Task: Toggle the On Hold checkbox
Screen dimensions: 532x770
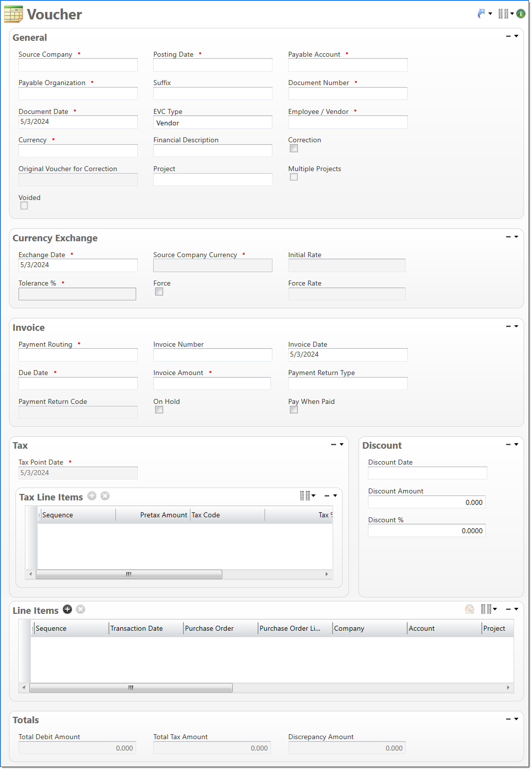Action: [x=159, y=410]
